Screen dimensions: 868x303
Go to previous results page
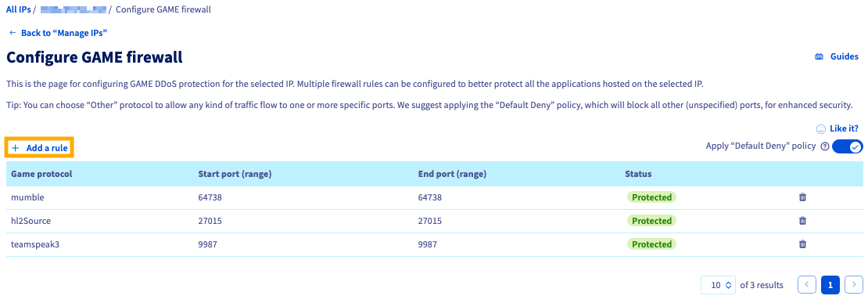click(x=807, y=285)
